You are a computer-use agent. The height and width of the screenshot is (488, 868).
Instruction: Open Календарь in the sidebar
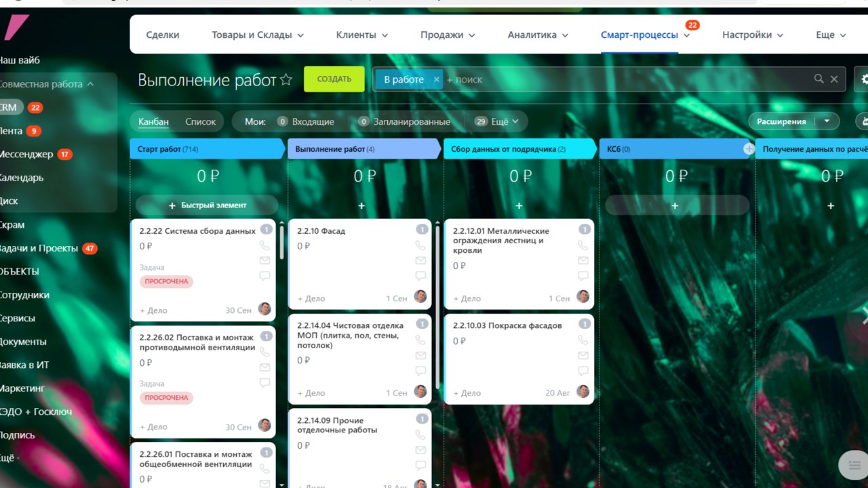click(22, 178)
